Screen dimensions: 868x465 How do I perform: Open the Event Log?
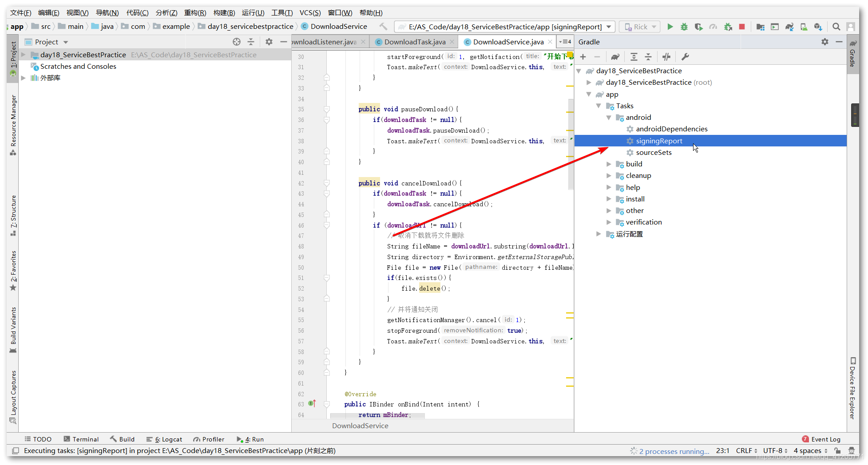pos(821,439)
